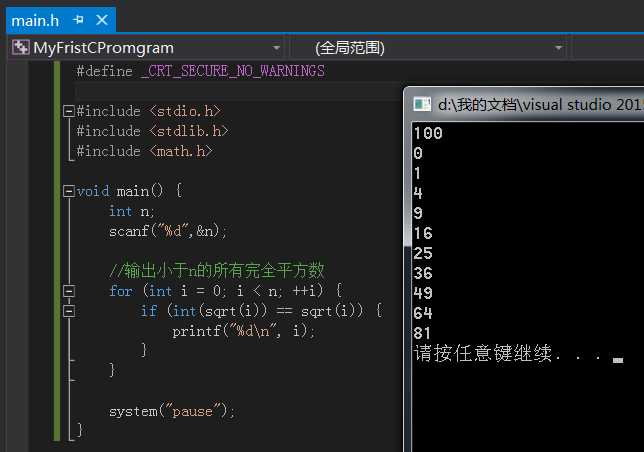Screen dimensions: 644x452
Task: Click the int n; declaration
Action: pyautogui.click(x=131, y=211)
